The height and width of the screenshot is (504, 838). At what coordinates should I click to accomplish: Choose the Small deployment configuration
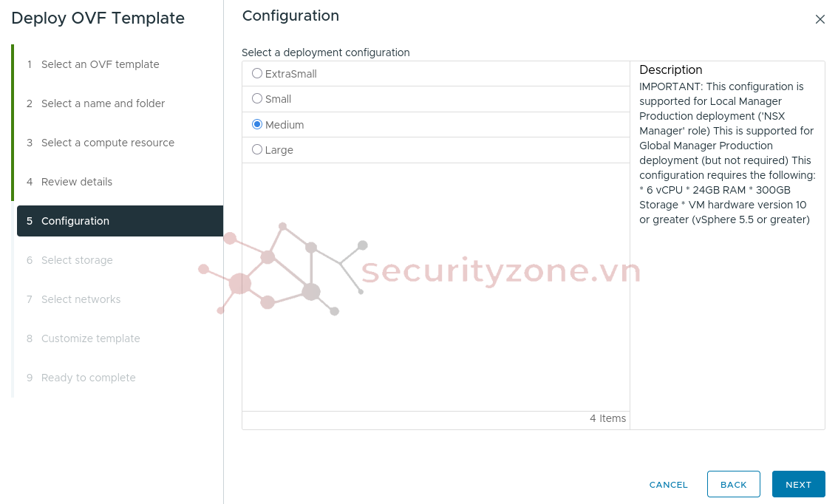pos(257,99)
